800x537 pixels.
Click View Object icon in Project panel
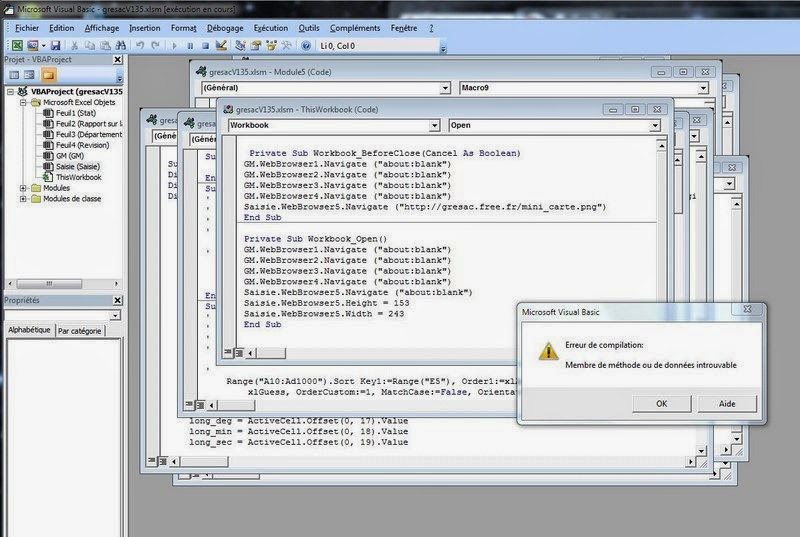[x=30, y=75]
